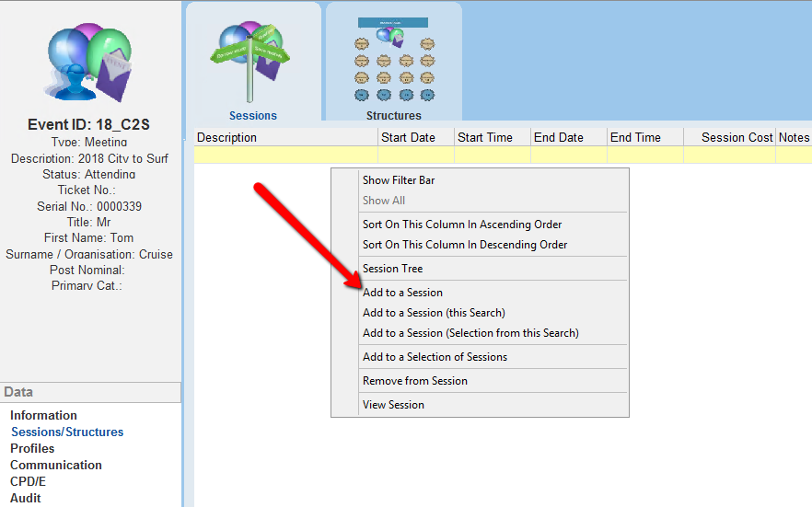812x507 pixels.
Task: Select Add to a Selection of Sessions
Action: pos(435,357)
